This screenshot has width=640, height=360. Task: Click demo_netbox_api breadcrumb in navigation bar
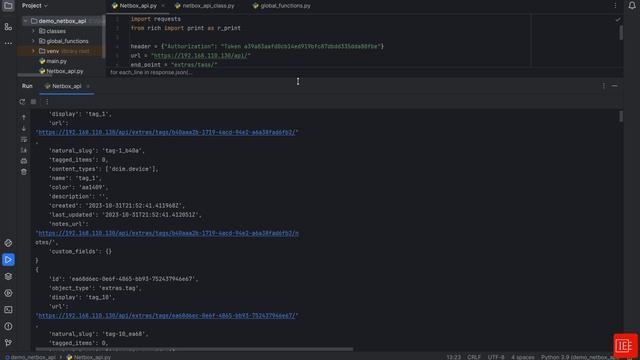(x=30, y=357)
